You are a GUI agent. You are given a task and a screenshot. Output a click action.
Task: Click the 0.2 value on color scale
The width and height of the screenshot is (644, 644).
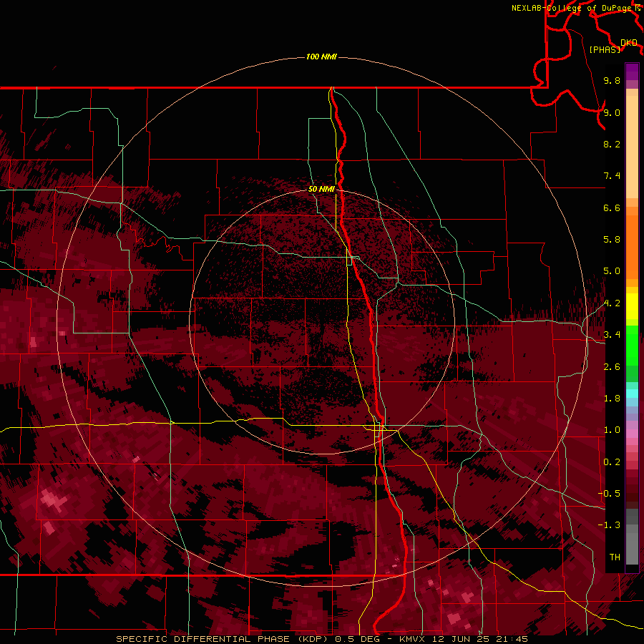click(x=612, y=462)
